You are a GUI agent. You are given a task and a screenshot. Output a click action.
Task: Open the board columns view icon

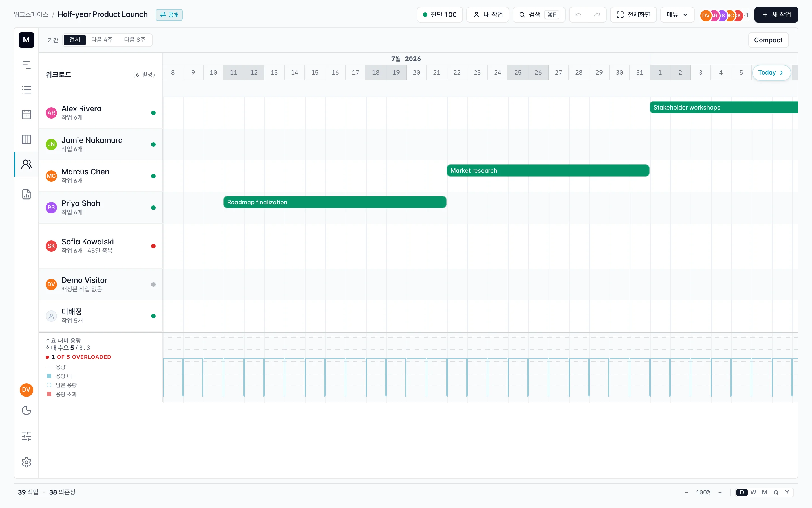[x=26, y=139]
